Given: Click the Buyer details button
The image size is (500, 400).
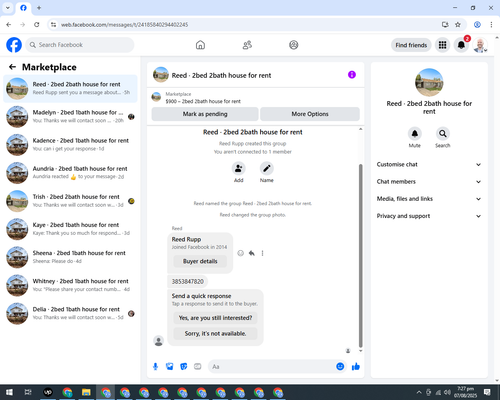Looking at the screenshot, I should pos(200,261).
